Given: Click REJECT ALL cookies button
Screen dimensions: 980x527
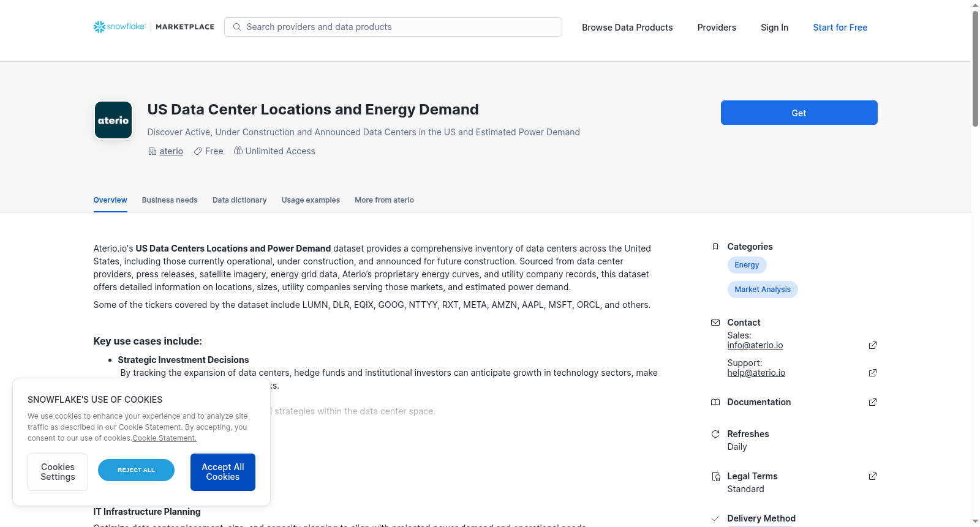Looking at the screenshot, I should [x=136, y=470].
